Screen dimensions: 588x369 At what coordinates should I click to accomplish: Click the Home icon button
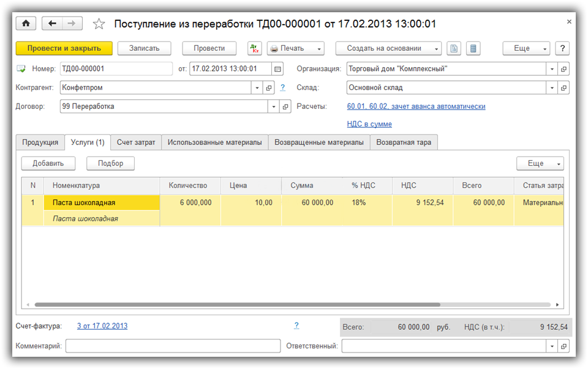tap(26, 23)
